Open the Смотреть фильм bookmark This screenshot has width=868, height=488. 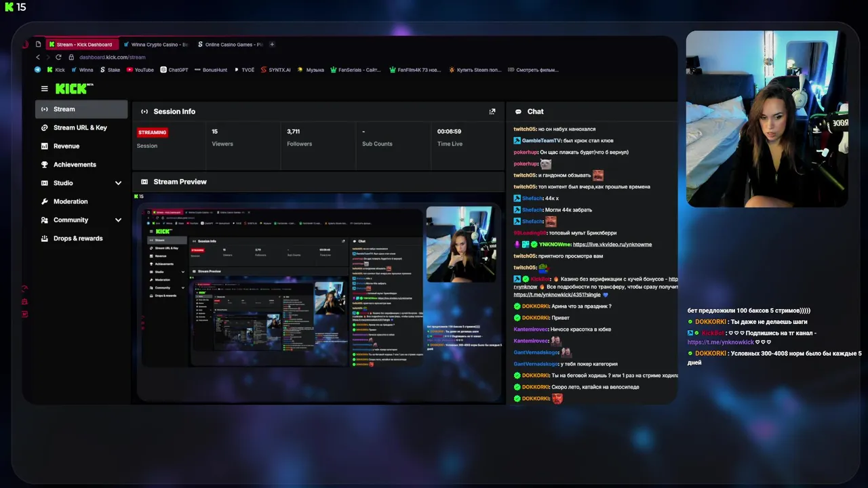533,69
